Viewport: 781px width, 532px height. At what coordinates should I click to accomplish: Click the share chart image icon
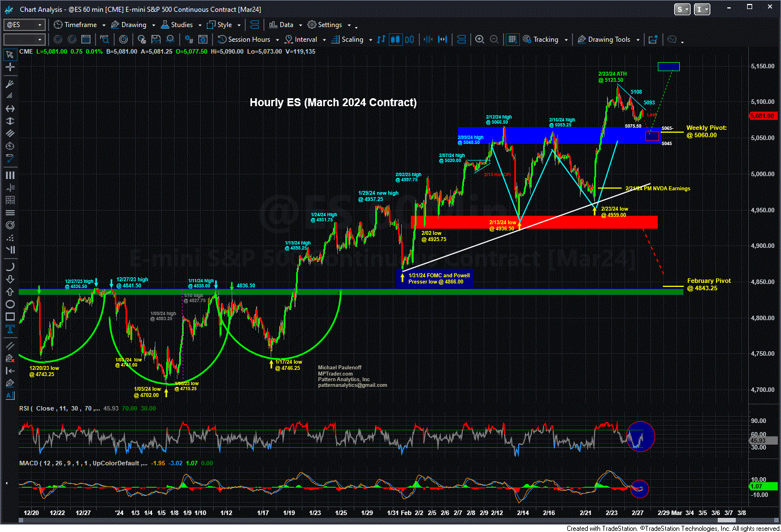(653, 40)
